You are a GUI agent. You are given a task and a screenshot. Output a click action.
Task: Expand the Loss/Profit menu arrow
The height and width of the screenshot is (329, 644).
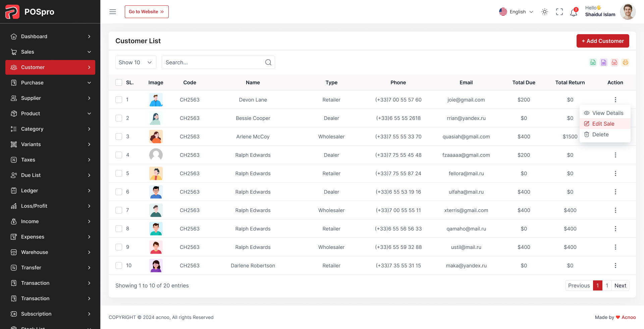pos(89,206)
